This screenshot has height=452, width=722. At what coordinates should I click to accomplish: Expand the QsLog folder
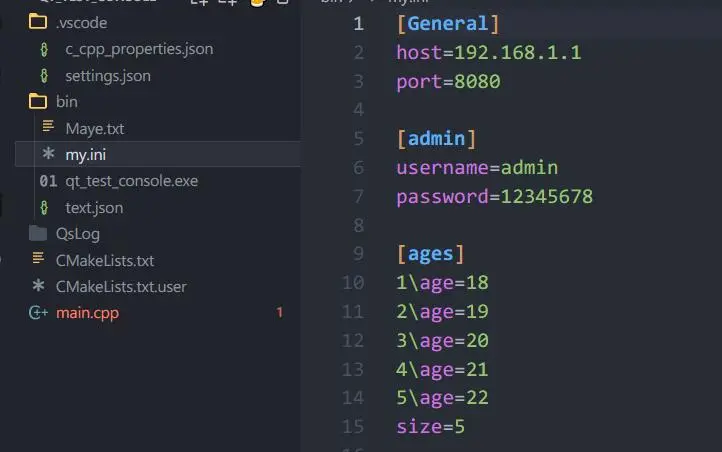pos(77,233)
